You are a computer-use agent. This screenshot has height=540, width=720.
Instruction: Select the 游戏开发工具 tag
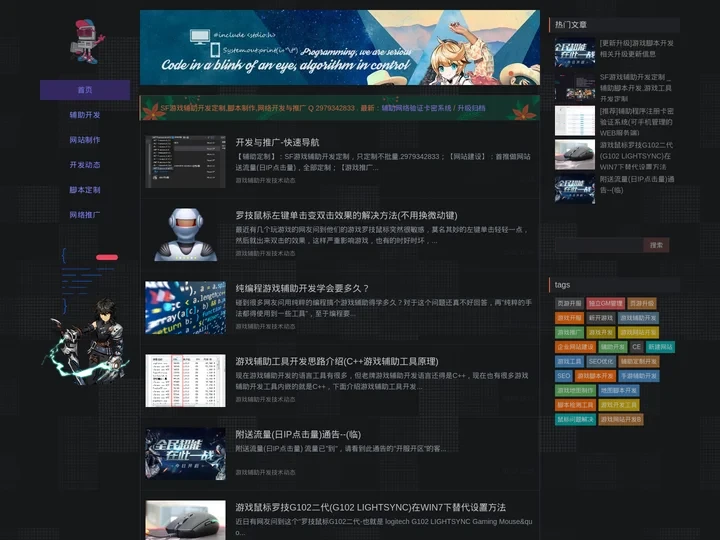[x=619, y=405]
